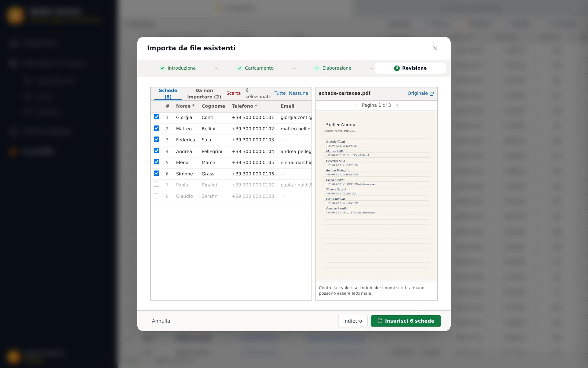Click Annulla to cancel import
The image size is (588, 368).
[161, 321]
